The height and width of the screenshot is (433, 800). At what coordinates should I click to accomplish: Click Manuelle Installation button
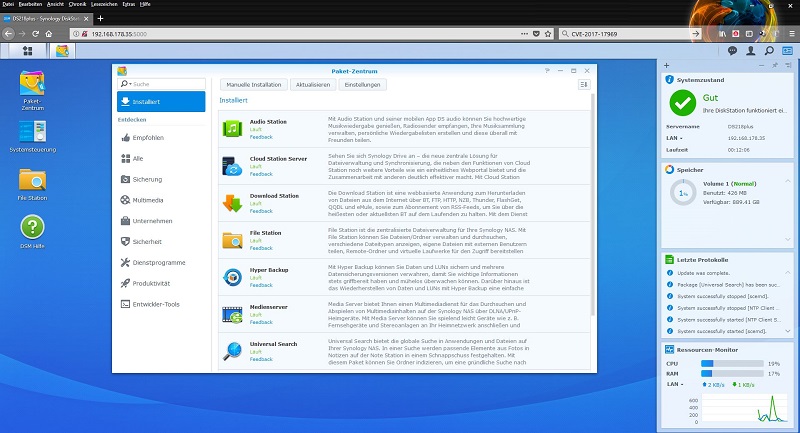click(x=254, y=85)
